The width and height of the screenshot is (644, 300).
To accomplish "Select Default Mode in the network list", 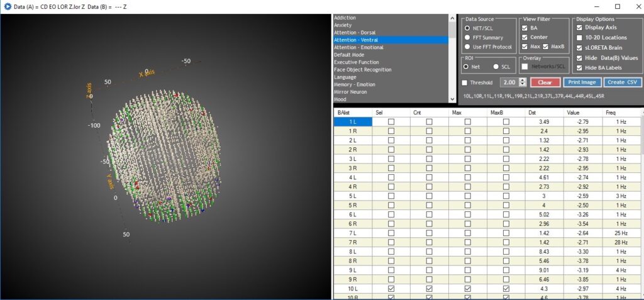I will (x=349, y=55).
